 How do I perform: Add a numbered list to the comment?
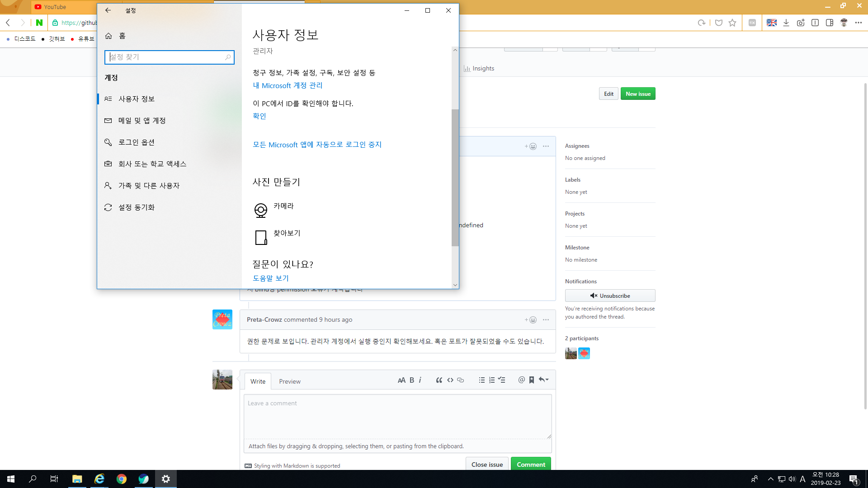[492, 380]
